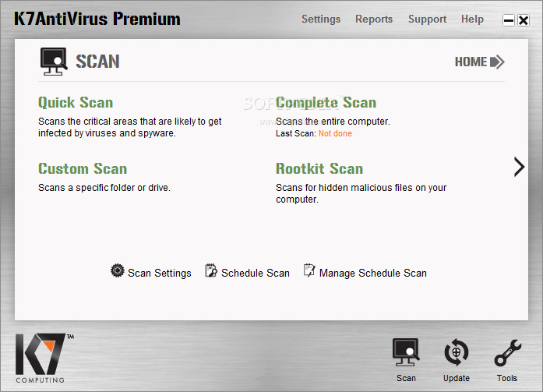Open the Scan icon in bottom toolbar
Viewport: 543px width, 392px height.
click(406, 352)
